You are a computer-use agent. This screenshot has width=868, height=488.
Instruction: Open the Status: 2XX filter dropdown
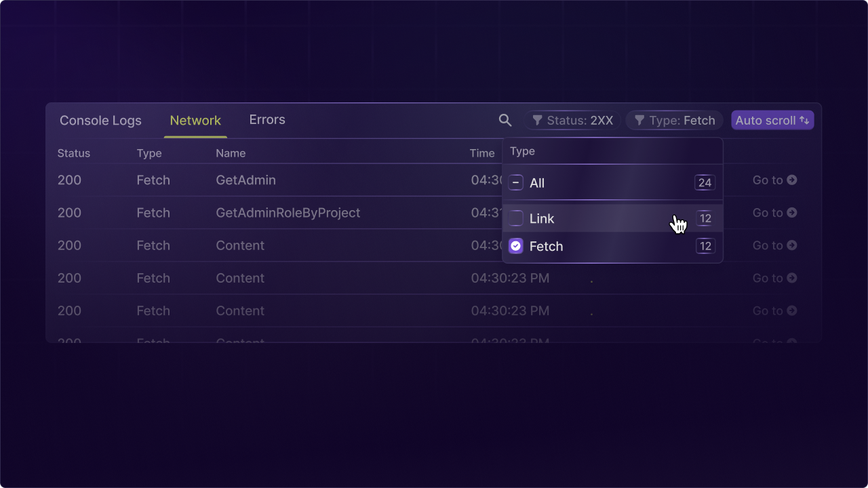pyautogui.click(x=572, y=120)
